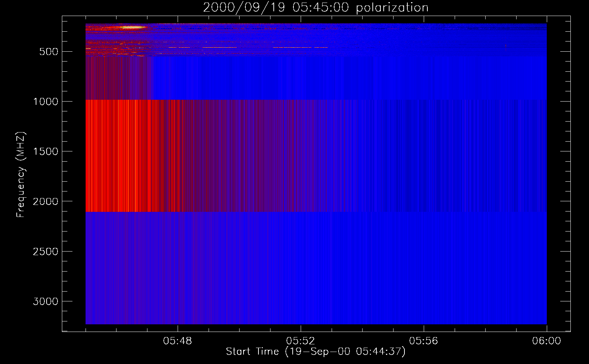Click the 06:00 time tick label
Viewport: 589px width, 364px height.
546,341
